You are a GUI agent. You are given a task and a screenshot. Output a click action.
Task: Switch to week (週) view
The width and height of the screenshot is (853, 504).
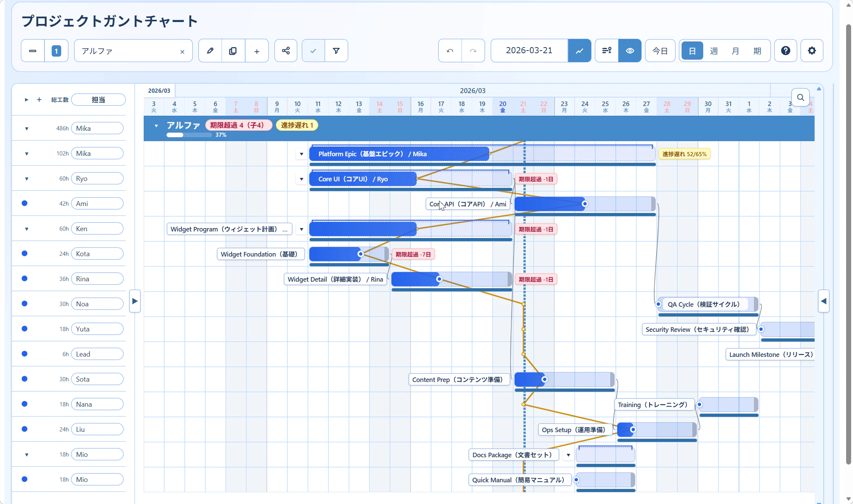point(713,51)
